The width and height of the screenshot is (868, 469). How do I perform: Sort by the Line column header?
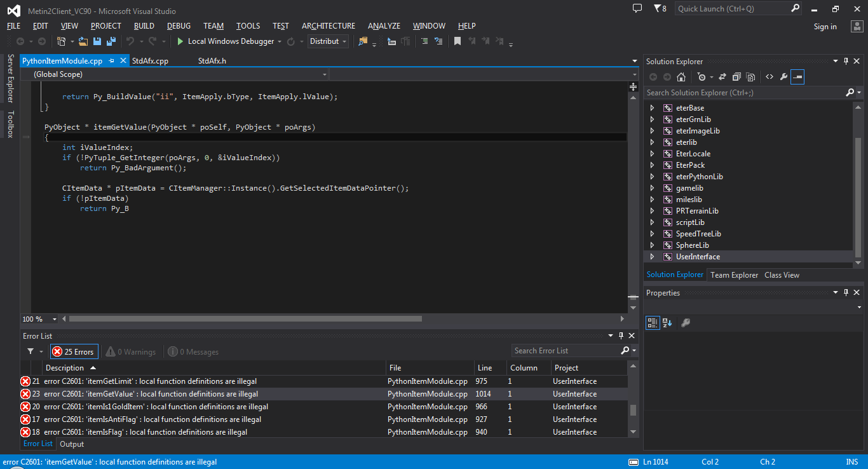click(x=490, y=368)
